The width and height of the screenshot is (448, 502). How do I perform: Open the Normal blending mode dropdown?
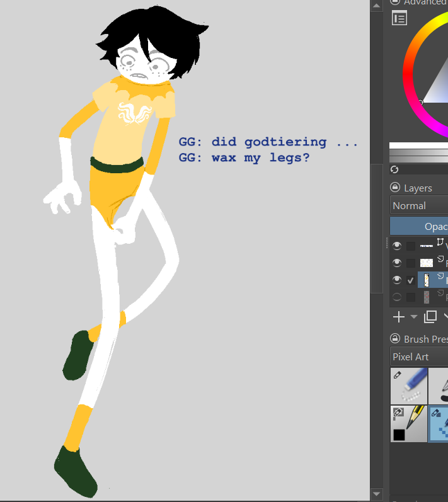(x=419, y=205)
